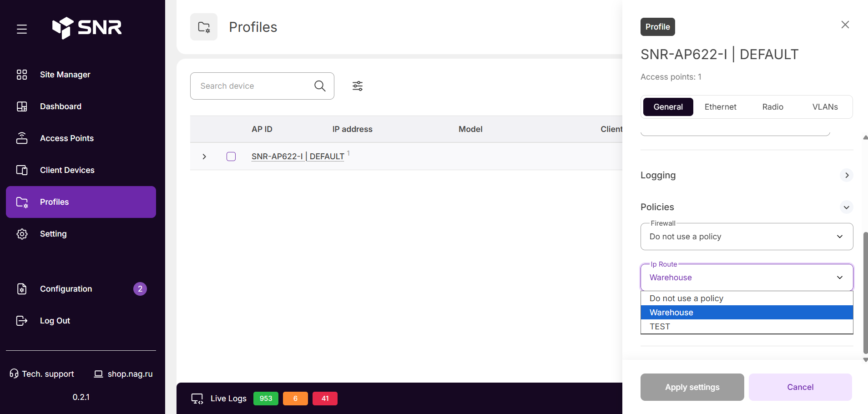
Task: Click the Apply settings button
Action: point(692,387)
